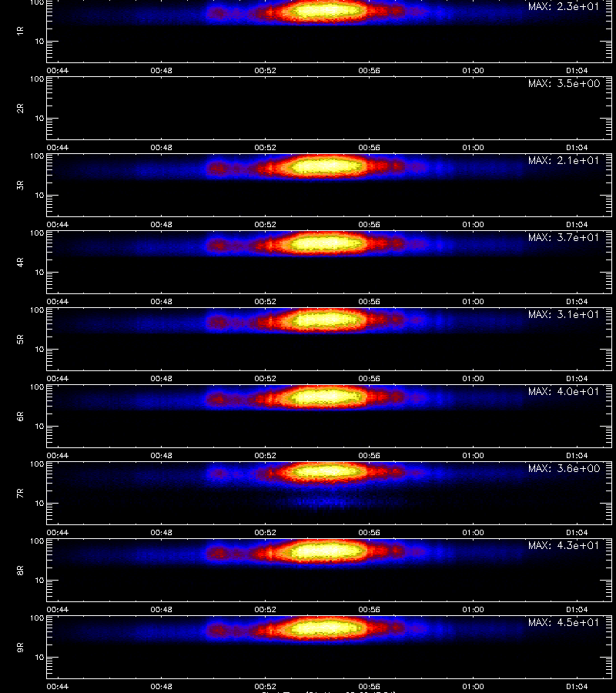
Task: Select the '8R' detector axis label
Action: [x=20, y=570]
